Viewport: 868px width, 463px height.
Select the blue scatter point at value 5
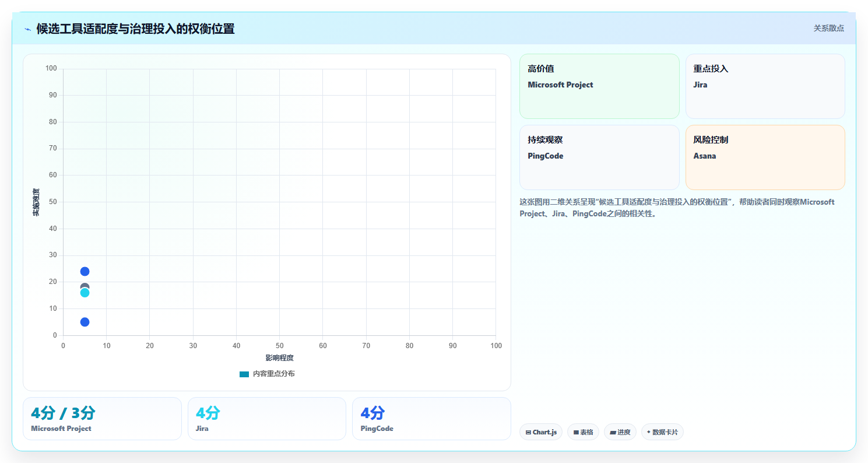click(85, 322)
